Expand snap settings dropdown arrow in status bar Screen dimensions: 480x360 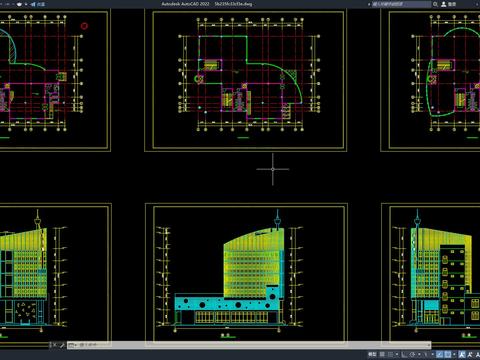pos(397,354)
